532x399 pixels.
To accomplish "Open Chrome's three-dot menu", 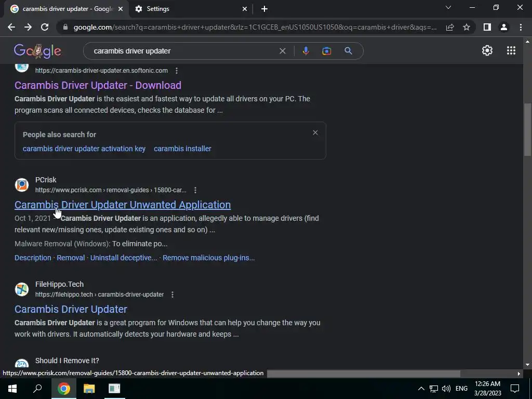I will pyautogui.click(x=521, y=27).
